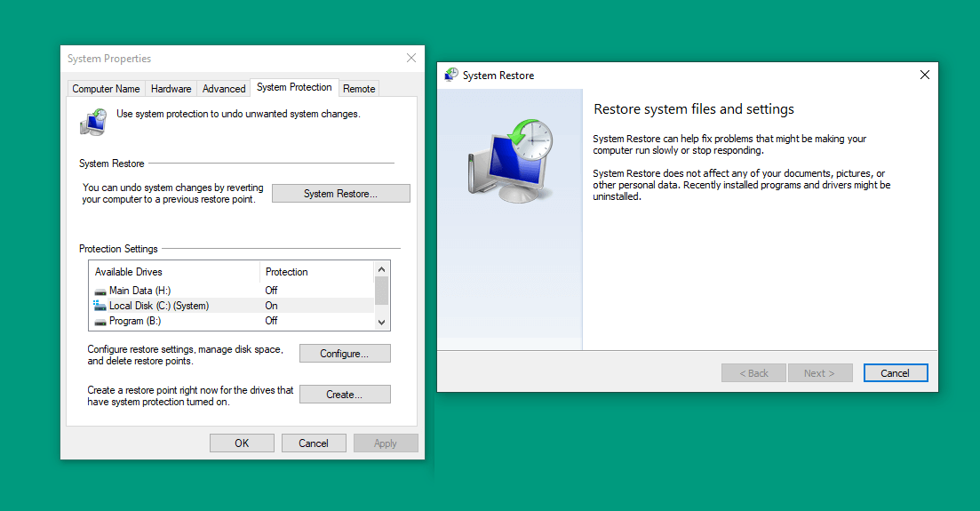Click the drives list scrollbar thumb
Image resolution: width=980 pixels, height=511 pixels.
381,291
